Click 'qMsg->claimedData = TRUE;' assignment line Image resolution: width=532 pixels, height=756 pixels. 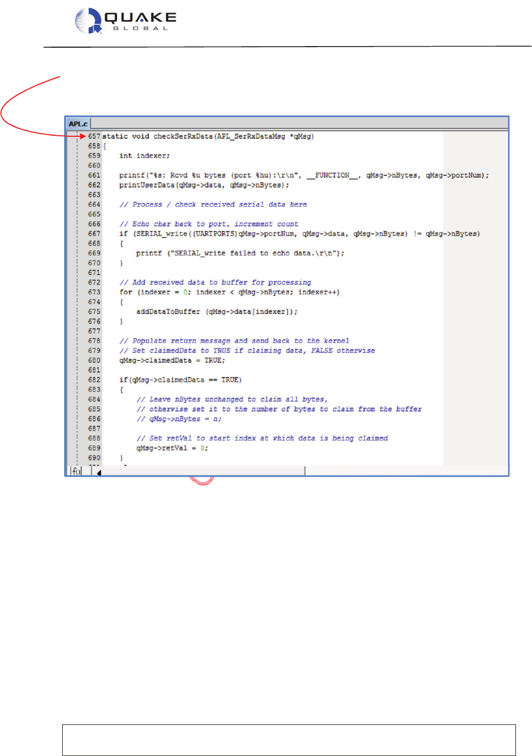(172, 361)
